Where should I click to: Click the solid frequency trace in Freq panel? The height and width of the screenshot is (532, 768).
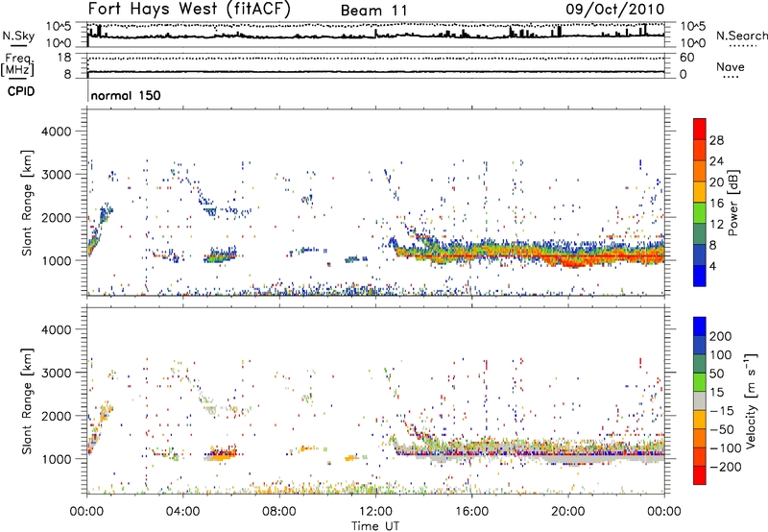coord(375,72)
